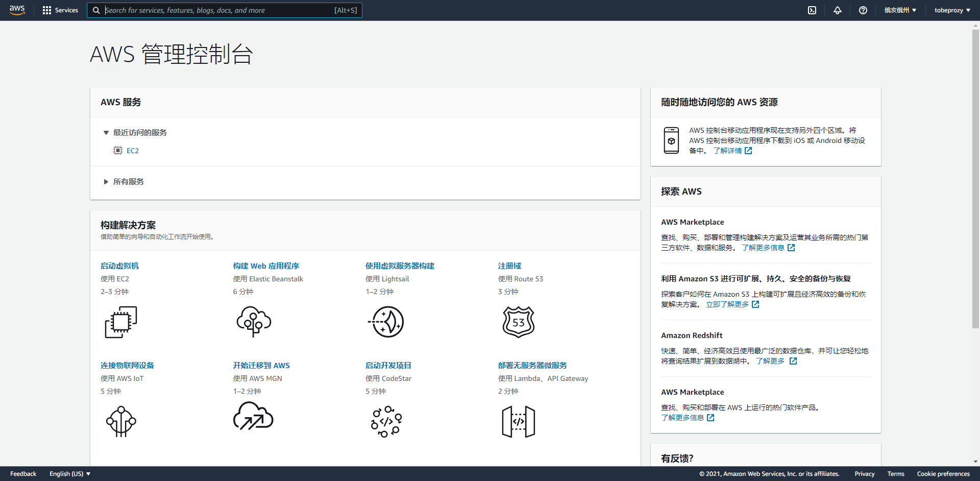This screenshot has height=481, width=980.
Task: Click the EC2 chip icon beside EC2 link
Action: [x=118, y=151]
